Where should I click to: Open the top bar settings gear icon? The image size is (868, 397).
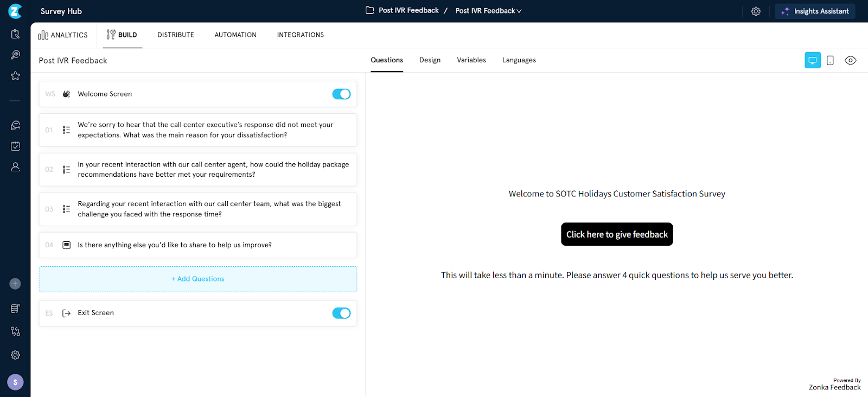(x=756, y=11)
